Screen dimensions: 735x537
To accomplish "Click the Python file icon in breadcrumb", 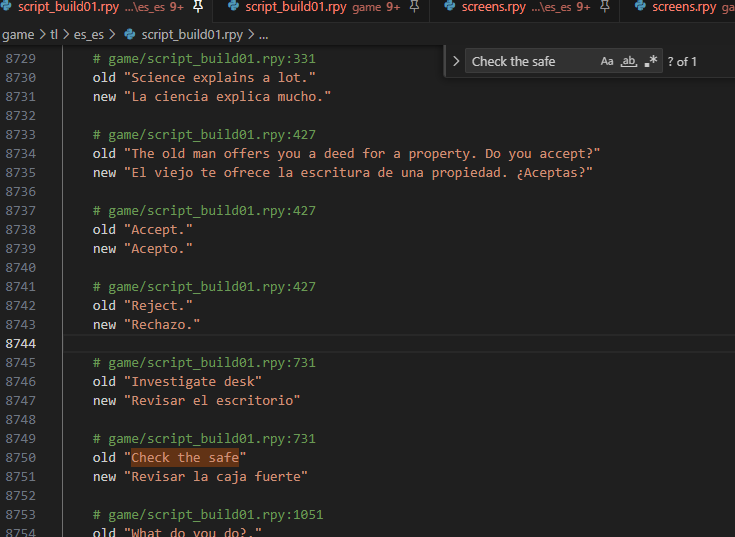I will [x=130, y=34].
